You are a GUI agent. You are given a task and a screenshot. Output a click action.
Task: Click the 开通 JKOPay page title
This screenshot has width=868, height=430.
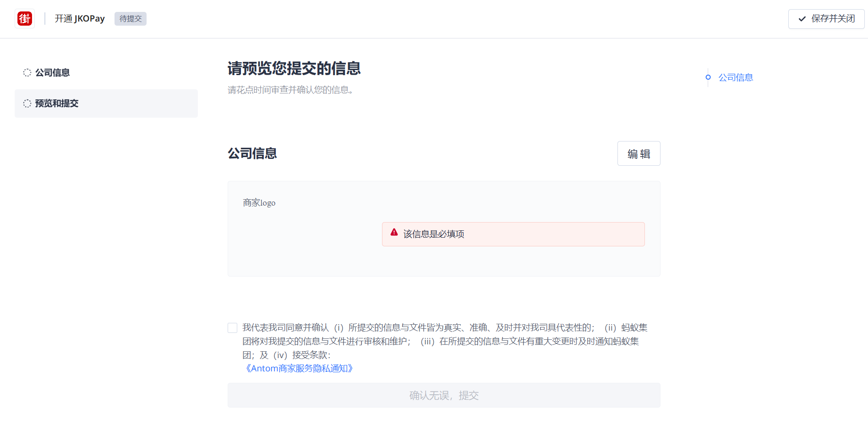(80, 19)
